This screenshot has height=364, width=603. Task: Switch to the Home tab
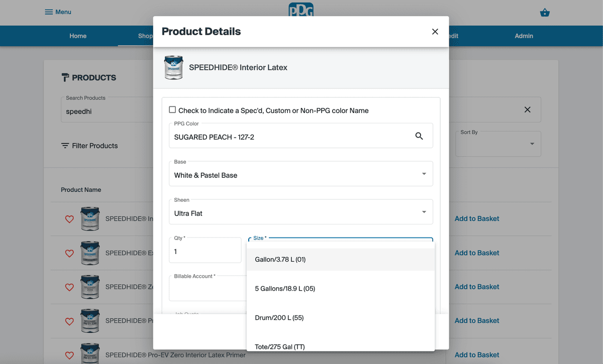click(78, 36)
